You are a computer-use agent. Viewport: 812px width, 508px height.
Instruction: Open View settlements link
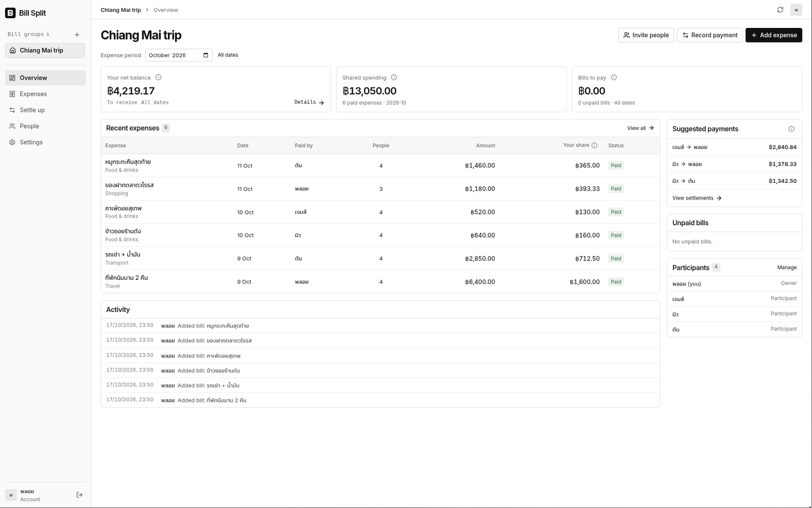(x=697, y=198)
